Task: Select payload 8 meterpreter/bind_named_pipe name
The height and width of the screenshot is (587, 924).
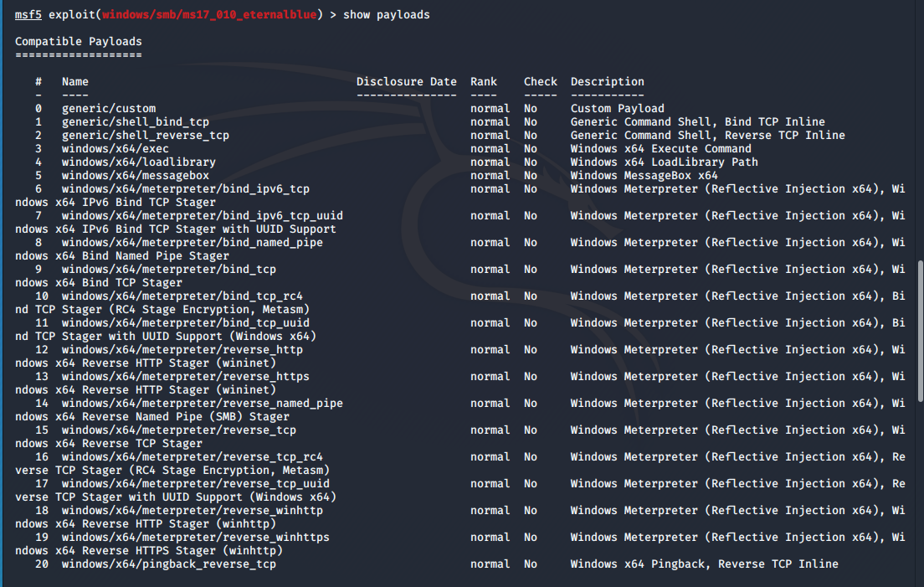Action: tap(192, 242)
